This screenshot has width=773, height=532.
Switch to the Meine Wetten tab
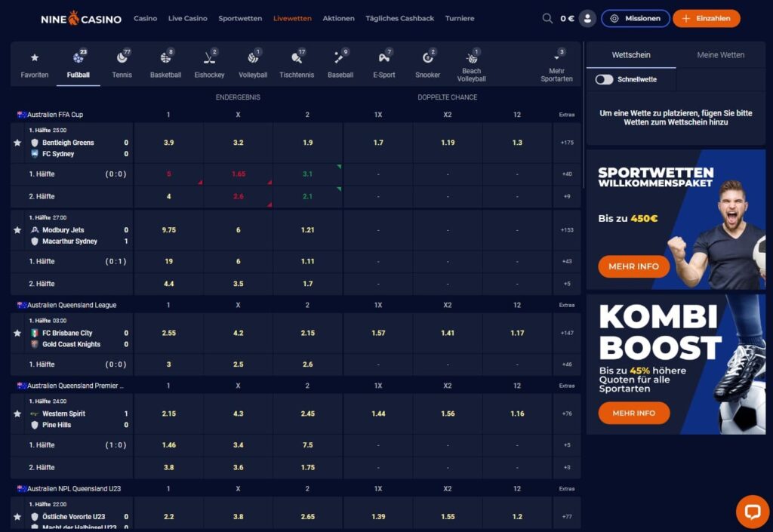point(721,55)
